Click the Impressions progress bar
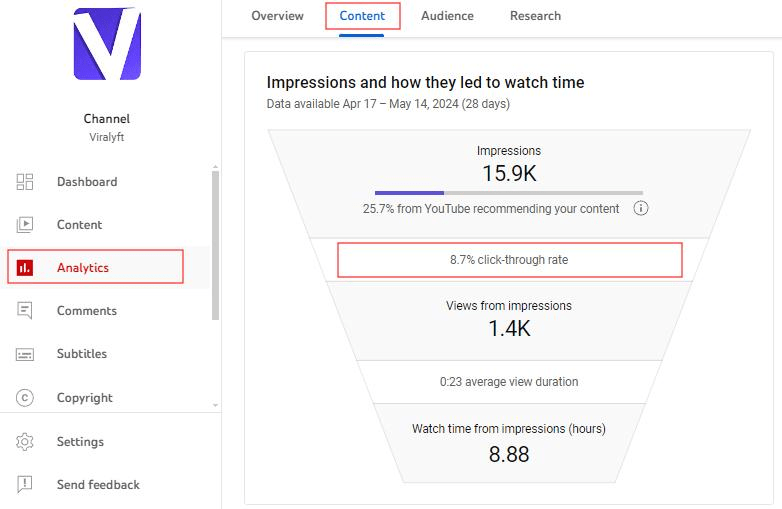 (508, 192)
